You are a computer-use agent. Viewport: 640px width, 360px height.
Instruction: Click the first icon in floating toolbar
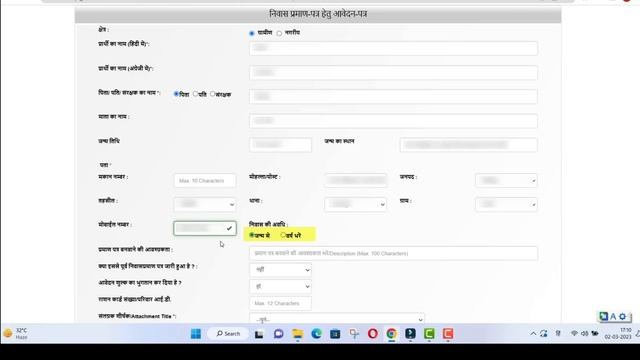tap(603, 316)
